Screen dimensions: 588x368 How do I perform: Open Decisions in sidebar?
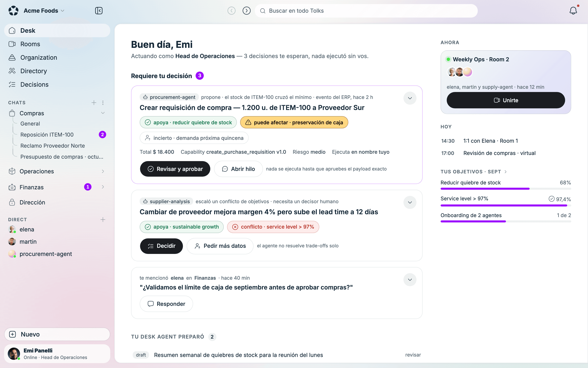pyautogui.click(x=57, y=84)
